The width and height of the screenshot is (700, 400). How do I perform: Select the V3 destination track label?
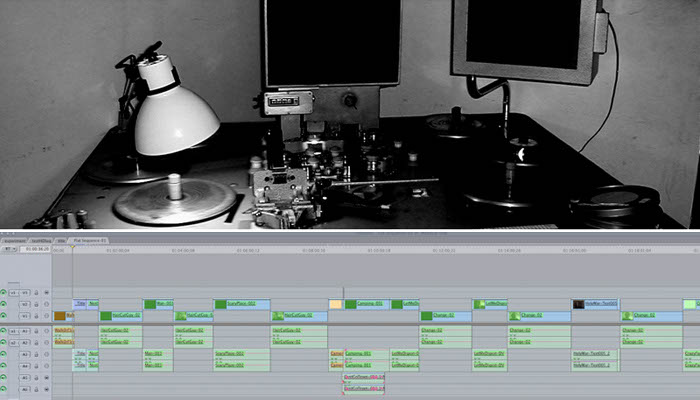coord(25,293)
